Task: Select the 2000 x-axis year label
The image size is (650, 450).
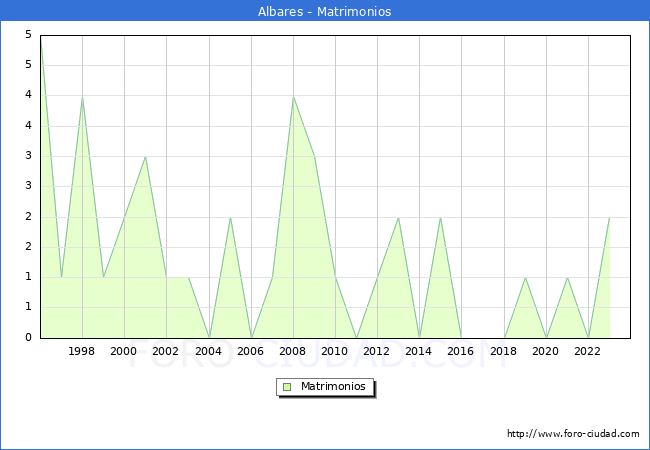Action: (124, 351)
